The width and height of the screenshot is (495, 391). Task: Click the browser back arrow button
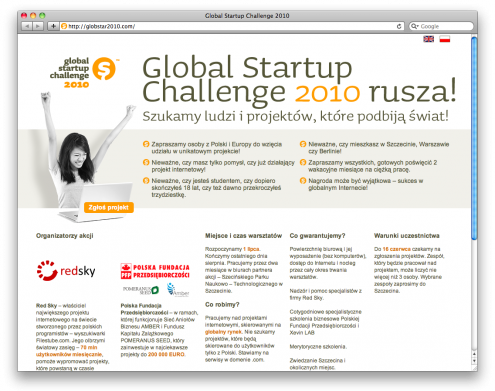click(x=27, y=26)
